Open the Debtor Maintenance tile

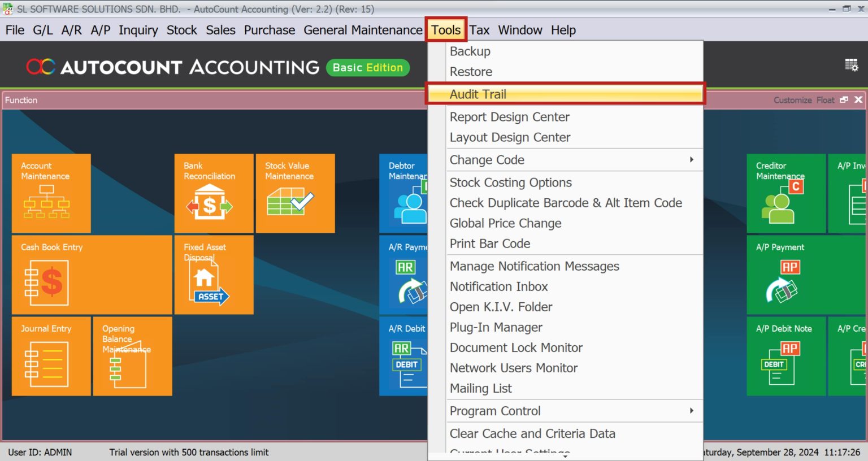(x=406, y=192)
